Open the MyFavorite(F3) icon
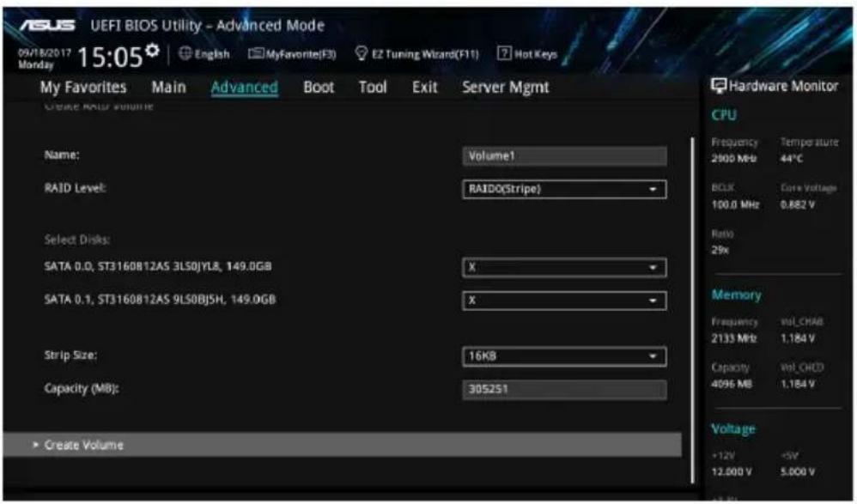This screenshot has width=857, height=504. tap(256, 53)
